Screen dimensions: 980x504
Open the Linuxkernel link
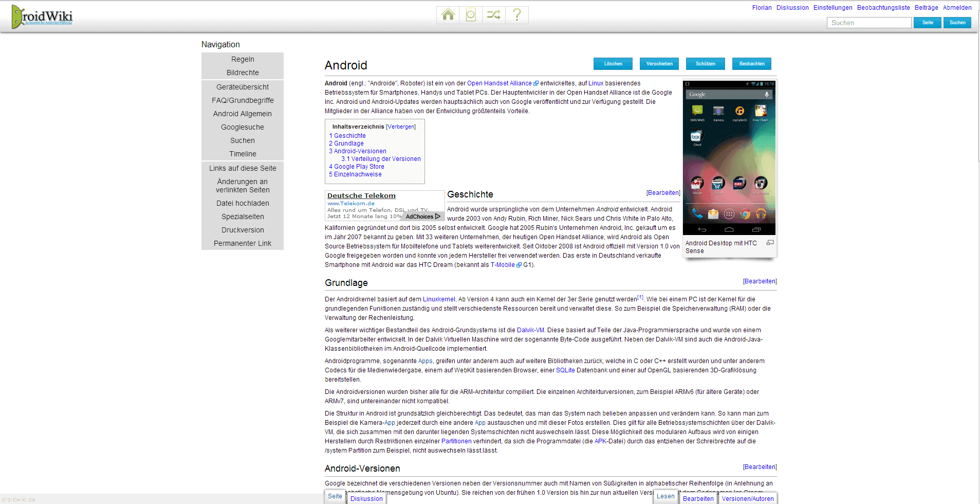click(x=439, y=299)
